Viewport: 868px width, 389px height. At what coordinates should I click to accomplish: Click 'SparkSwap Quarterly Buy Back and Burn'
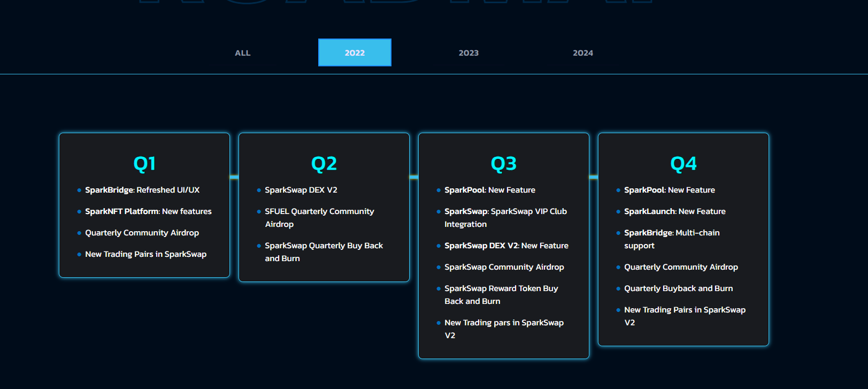pos(324,252)
